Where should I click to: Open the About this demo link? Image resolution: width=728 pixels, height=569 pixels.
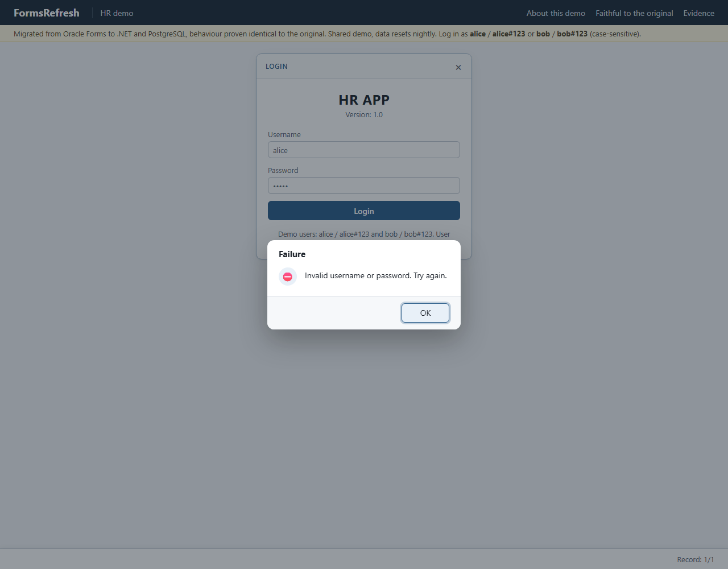click(x=556, y=13)
